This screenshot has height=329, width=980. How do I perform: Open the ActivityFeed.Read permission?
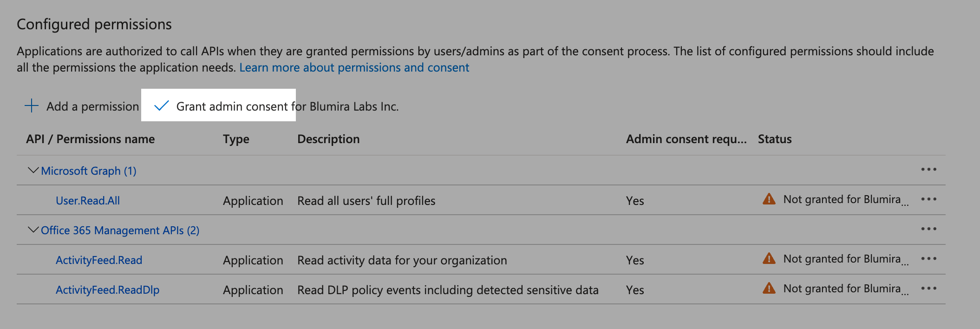click(x=99, y=260)
